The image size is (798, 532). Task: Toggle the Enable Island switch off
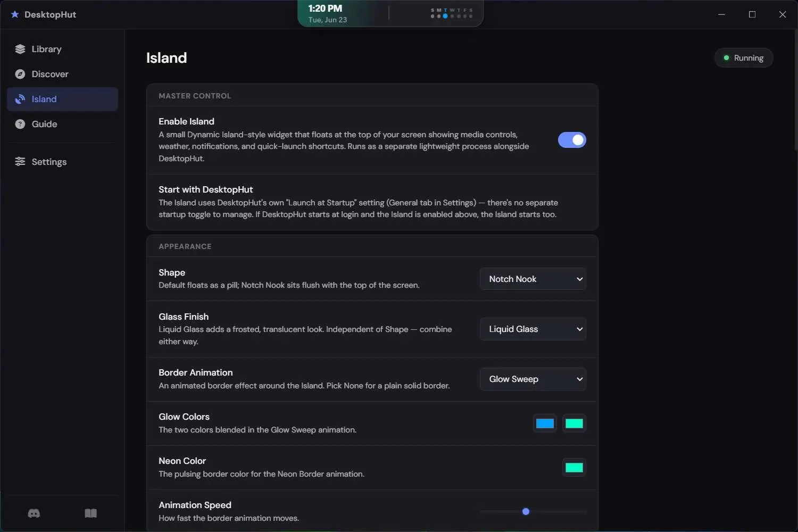pyautogui.click(x=572, y=140)
